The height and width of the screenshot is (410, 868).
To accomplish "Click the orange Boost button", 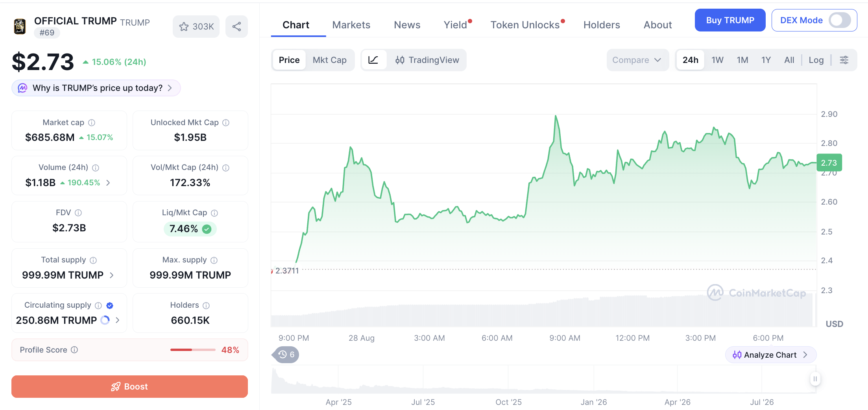I will 129,386.
